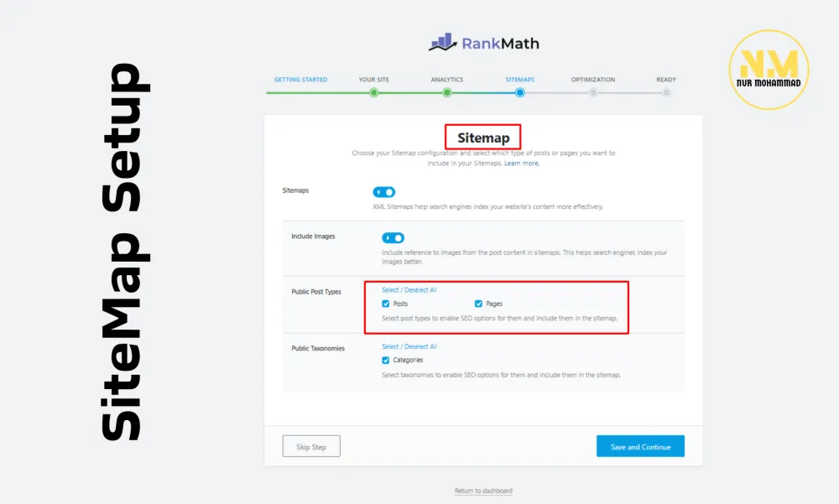Click the Your Site progress dot
The height and width of the screenshot is (504, 839).
[x=374, y=92]
